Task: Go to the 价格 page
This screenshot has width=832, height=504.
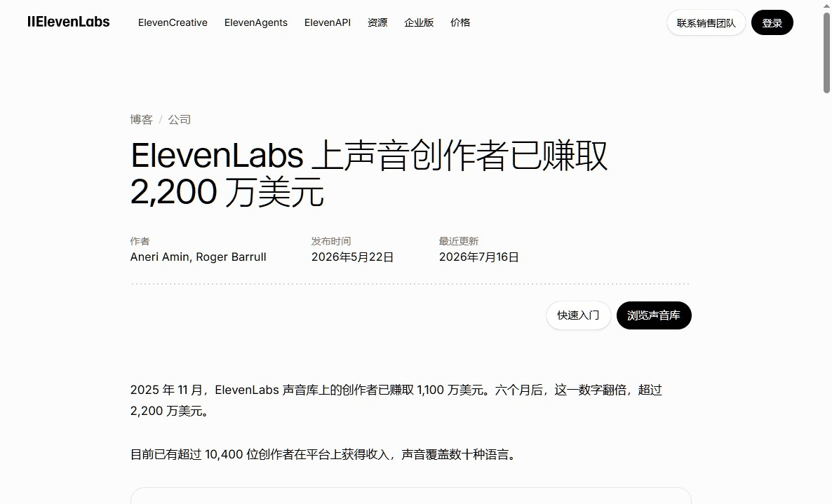Action: [460, 23]
